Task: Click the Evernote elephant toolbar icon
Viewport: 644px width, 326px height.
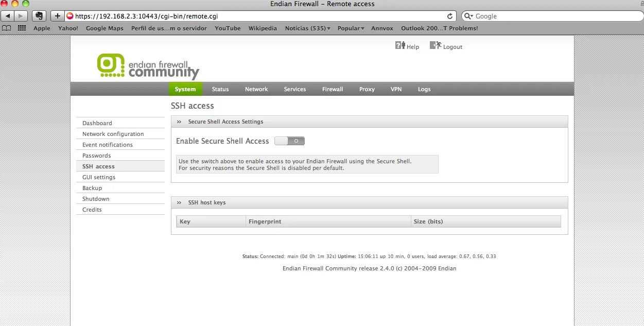Action: tap(39, 16)
